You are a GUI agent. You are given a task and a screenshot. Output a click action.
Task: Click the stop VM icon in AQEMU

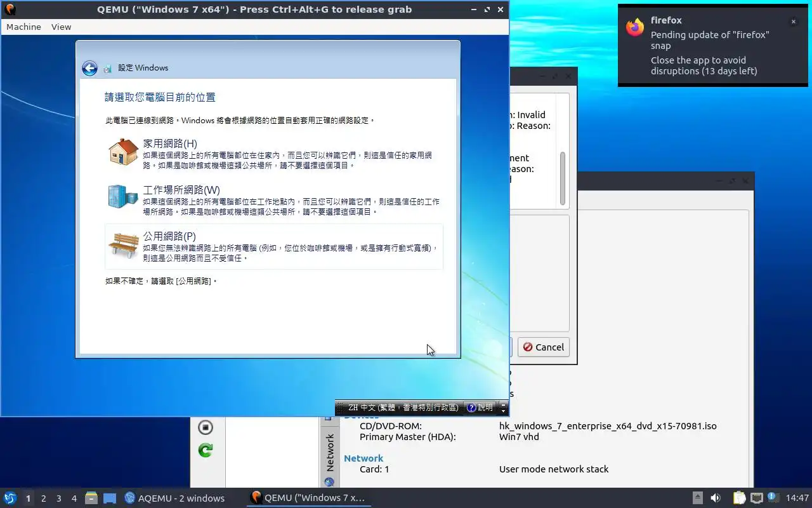[206, 427]
